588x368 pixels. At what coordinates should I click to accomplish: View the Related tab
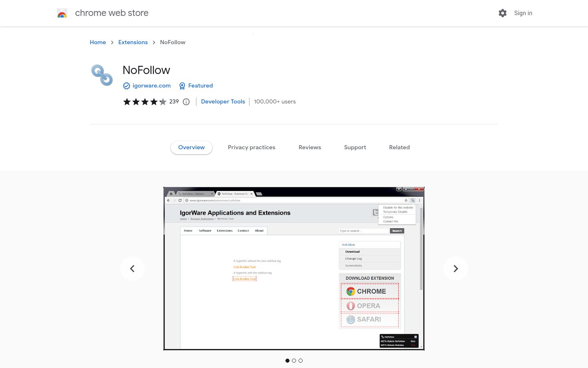[399, 147]
